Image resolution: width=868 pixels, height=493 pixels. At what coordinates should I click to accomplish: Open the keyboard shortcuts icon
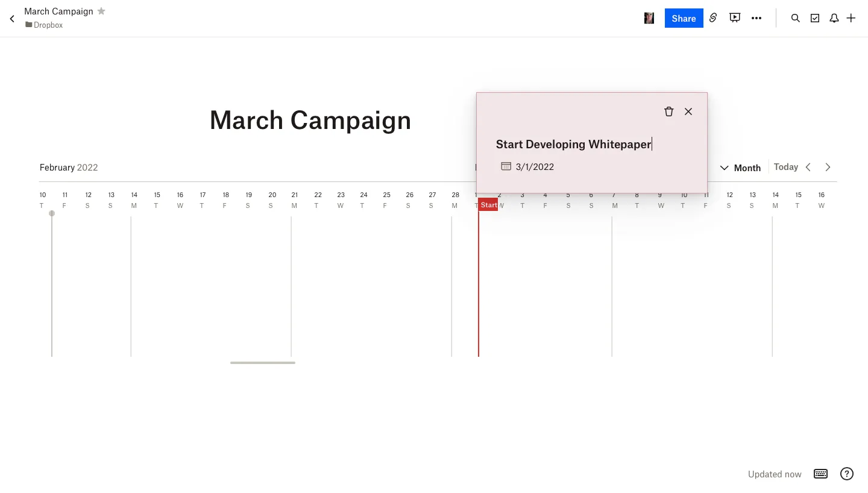point(820,474)
